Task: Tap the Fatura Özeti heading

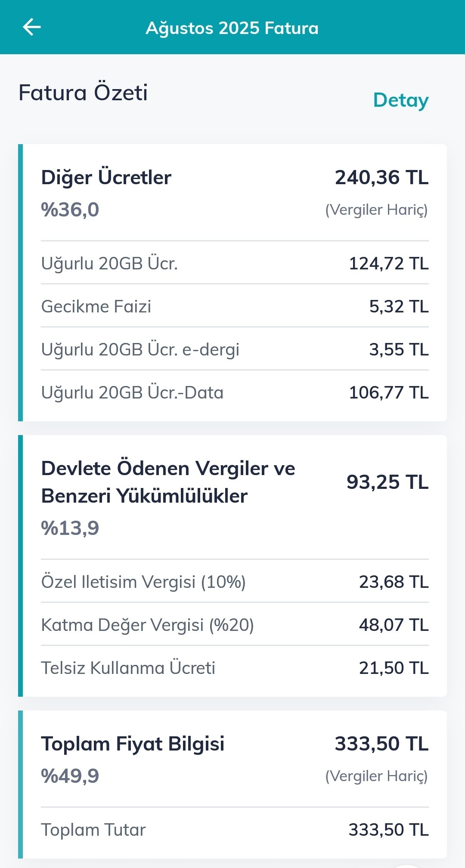Action: (x=83, y=93)
